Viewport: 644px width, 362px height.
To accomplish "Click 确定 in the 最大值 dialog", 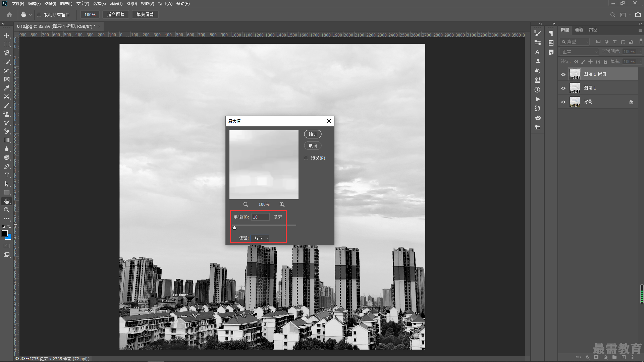I will (313, 134).
